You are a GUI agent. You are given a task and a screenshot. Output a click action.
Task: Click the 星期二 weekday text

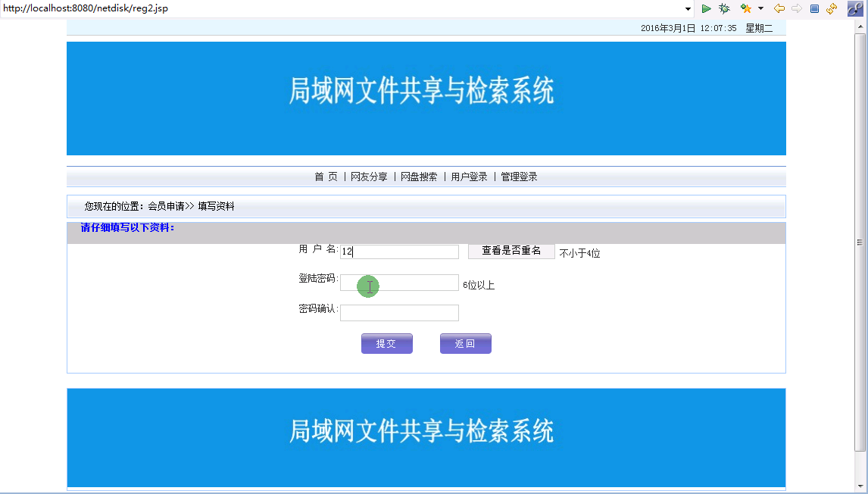click(x=759, y=28)
